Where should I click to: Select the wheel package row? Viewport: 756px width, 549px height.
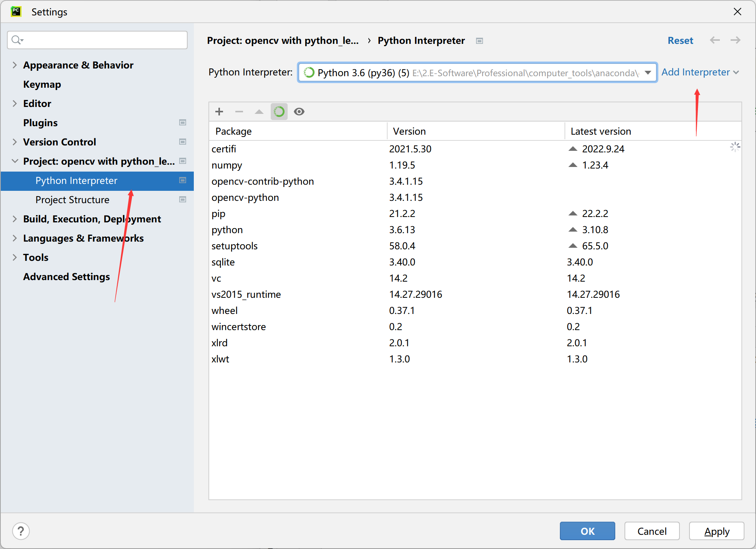[475, 310]
